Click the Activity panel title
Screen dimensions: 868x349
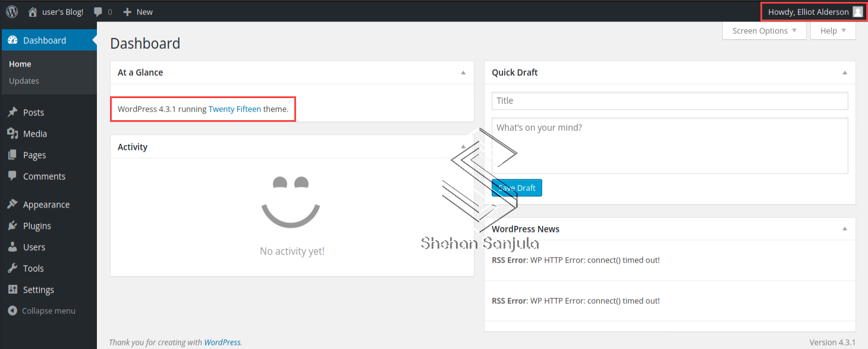pos(133,147)
